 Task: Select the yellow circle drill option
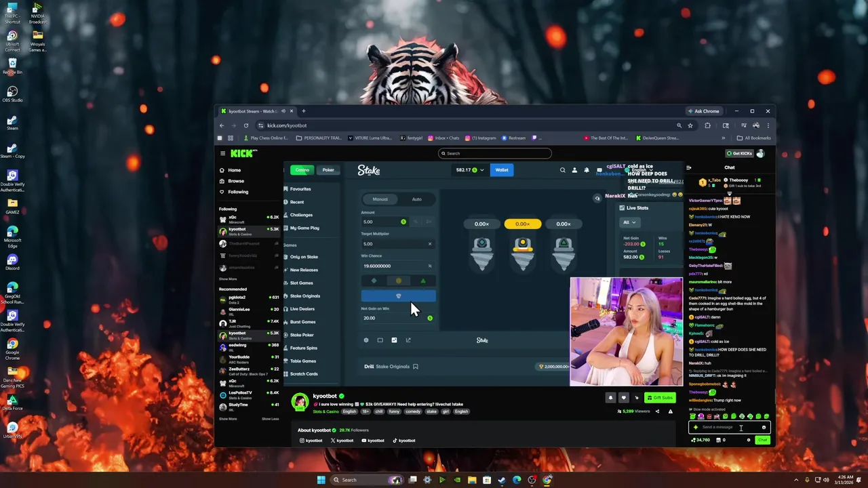click(x=398, y=281)
